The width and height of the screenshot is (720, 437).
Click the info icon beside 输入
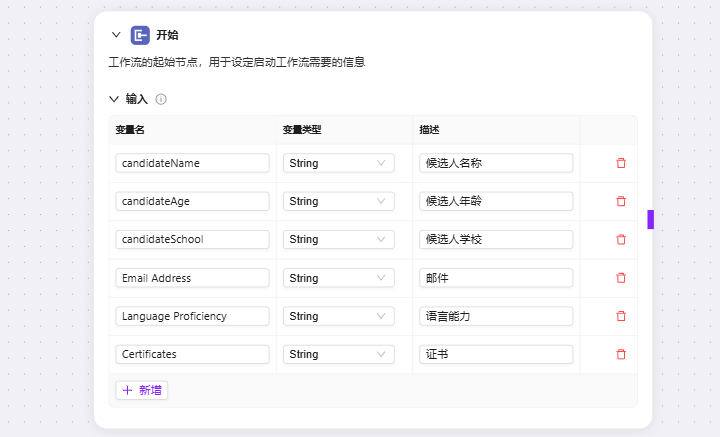pyautogui.click(x=161, y=99)
